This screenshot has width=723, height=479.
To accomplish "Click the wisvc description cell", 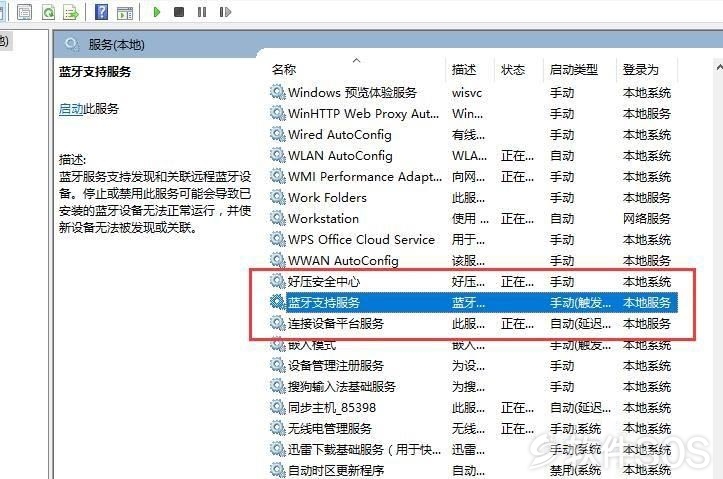I will (x=467, y=93).
